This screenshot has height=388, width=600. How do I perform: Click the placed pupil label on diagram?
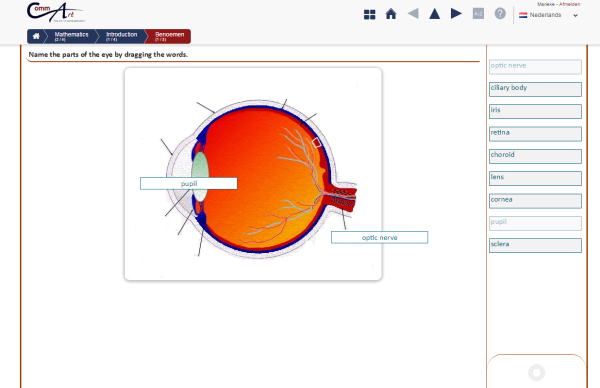click(x=189, y=183)
